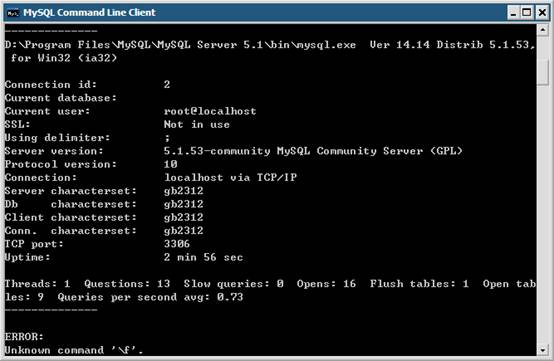554x361 pixels.
Task: Click the title text MySQL Command Line Client
Action: [x=89, y=13]
